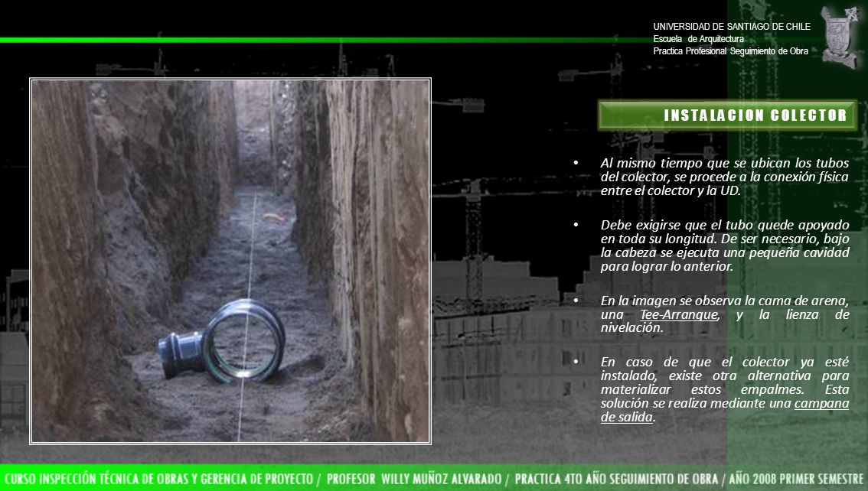
Task: Click the INSTALACION COLECTOR title banner
Action: coord(727,115)
